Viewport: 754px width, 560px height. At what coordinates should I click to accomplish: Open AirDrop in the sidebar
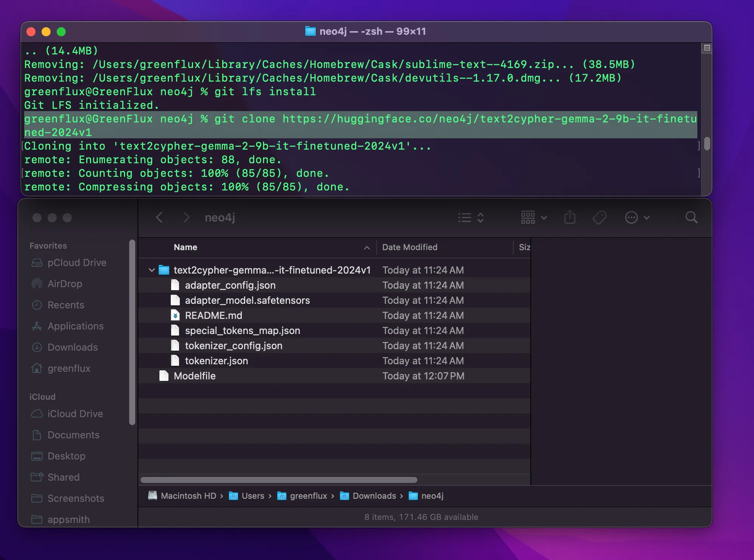(65, 284)
